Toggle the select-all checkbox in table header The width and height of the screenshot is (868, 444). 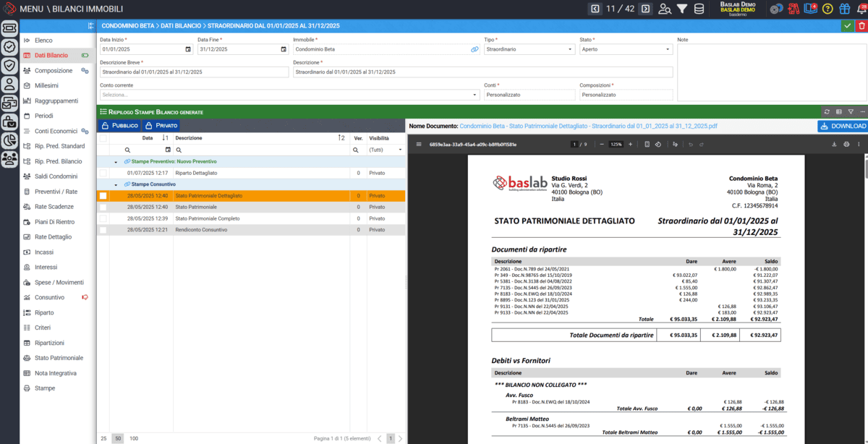103,138
